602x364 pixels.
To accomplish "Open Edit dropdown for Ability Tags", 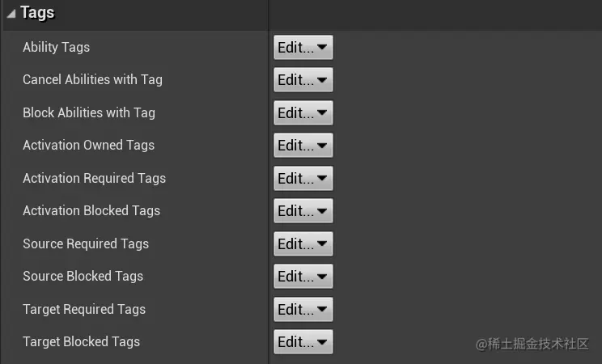I will point(303,48).
